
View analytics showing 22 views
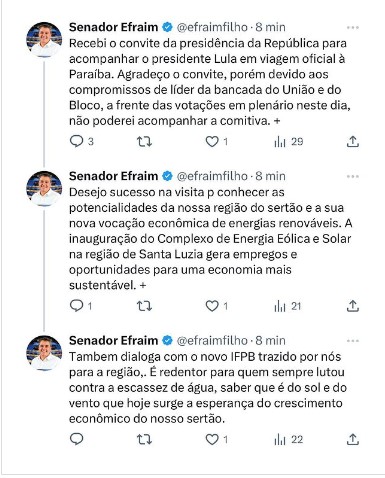(288, 440)
